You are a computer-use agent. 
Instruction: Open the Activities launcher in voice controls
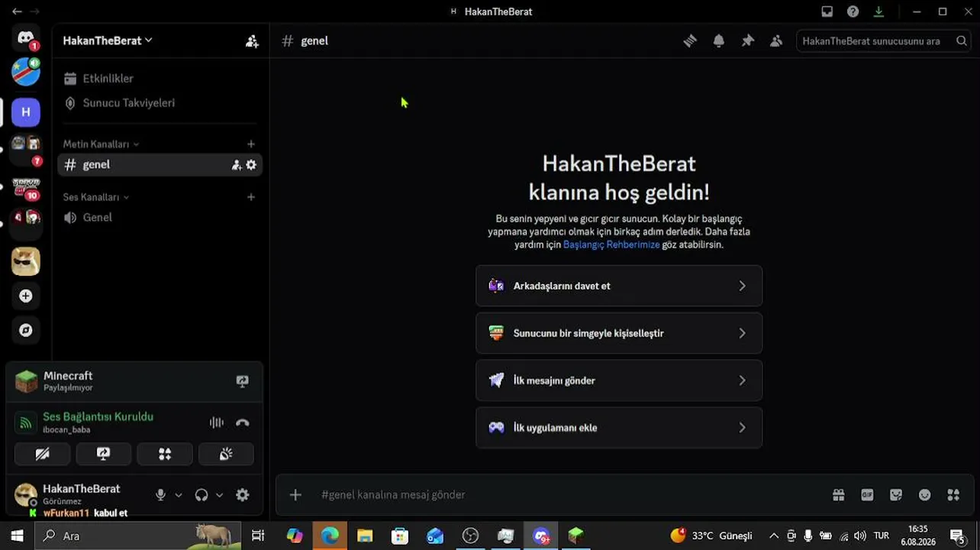pyautogui.click(x=165, y=454)
